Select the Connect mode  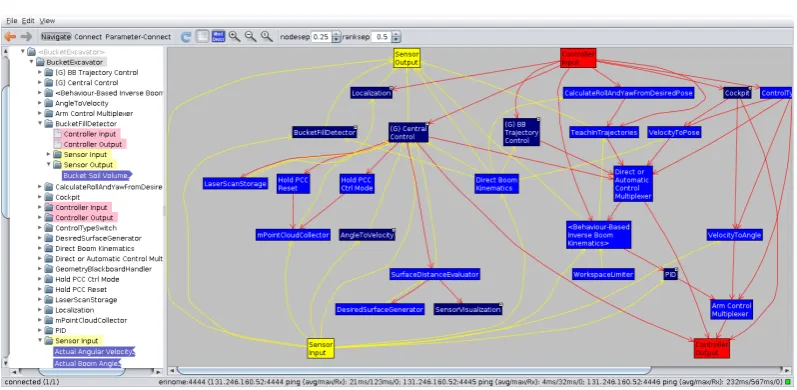tap(88, 37)
